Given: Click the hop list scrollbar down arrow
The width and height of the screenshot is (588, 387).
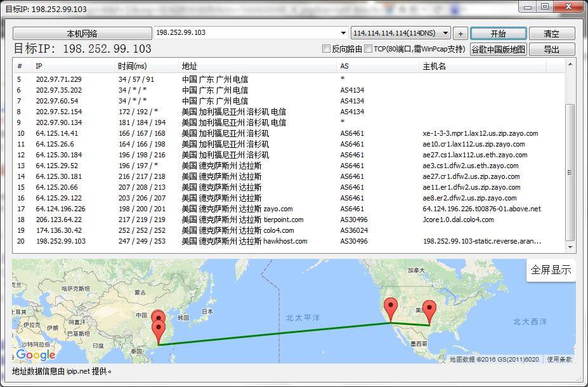Looking at the screenshot, I should 570,247.
